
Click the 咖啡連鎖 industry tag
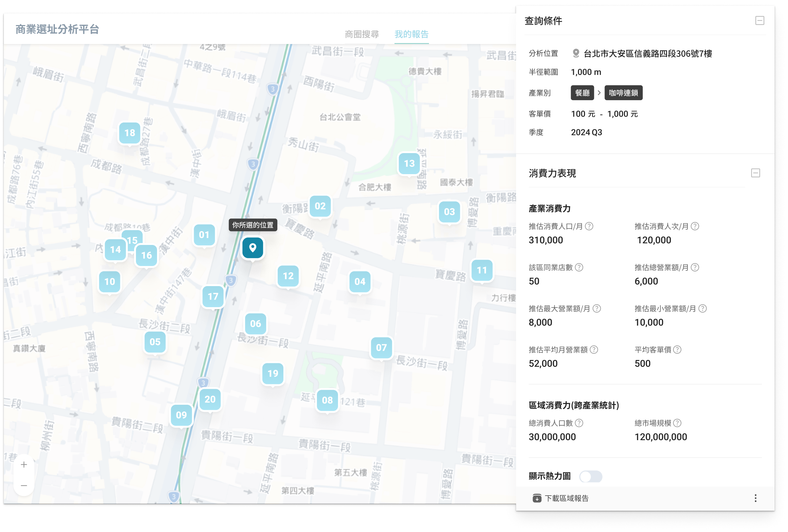pyautogui.click(x=623, y=93)
